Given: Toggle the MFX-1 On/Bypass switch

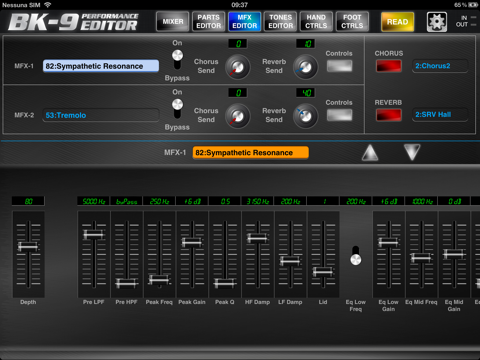Looking at the screenshot, I should [177, 60].
